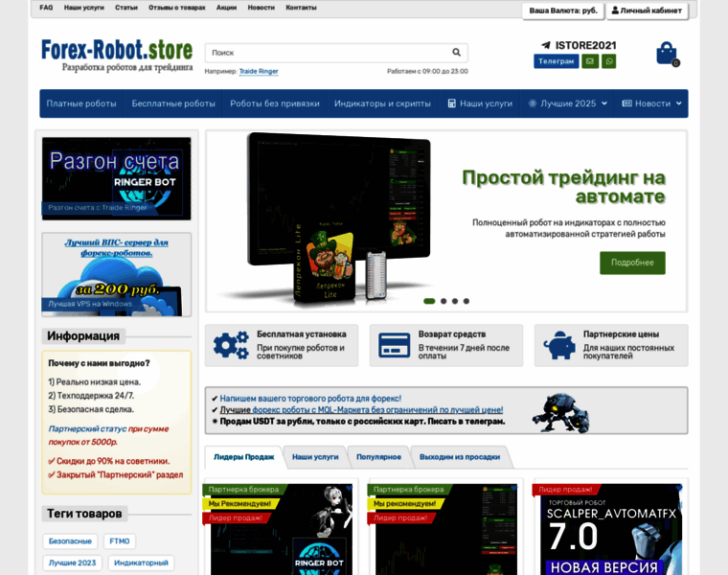Click the Traide Ringer example link
The height and width of the screenshot is (575, 728).
point(259,71)
